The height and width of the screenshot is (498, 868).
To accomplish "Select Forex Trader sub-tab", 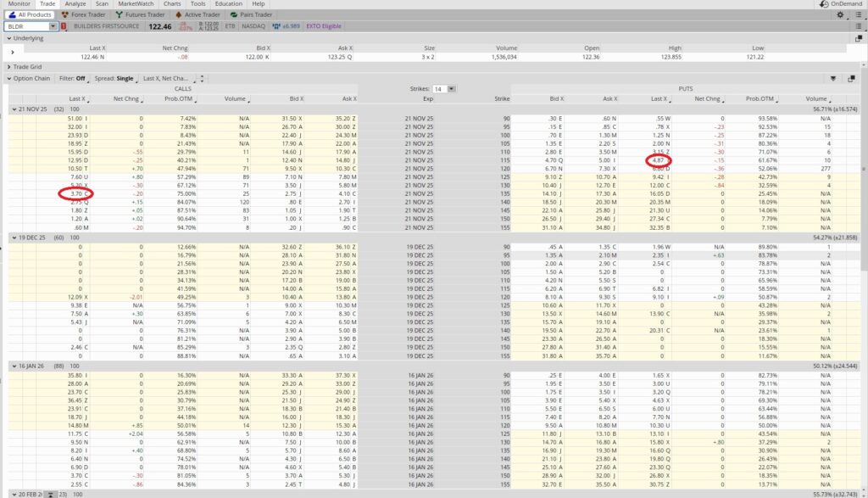I will [x=83, y=14].
